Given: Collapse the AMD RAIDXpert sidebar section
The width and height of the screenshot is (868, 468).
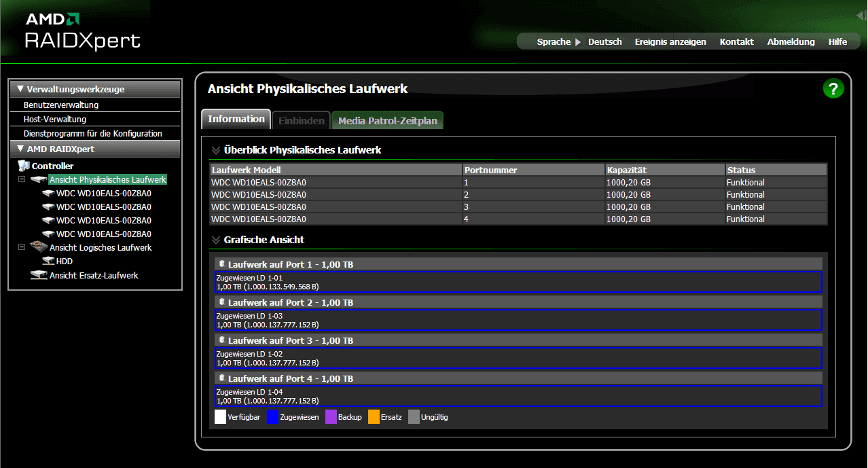Looking at the screenshot, I should click(x=20, y=149).
